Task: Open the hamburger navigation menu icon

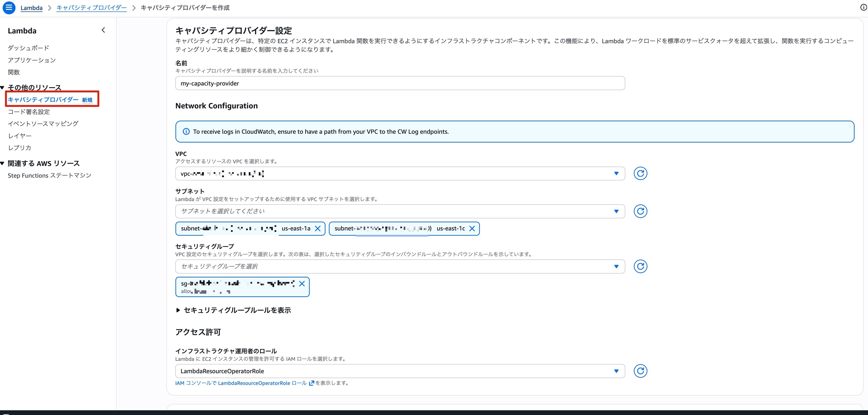Action: 9,7
